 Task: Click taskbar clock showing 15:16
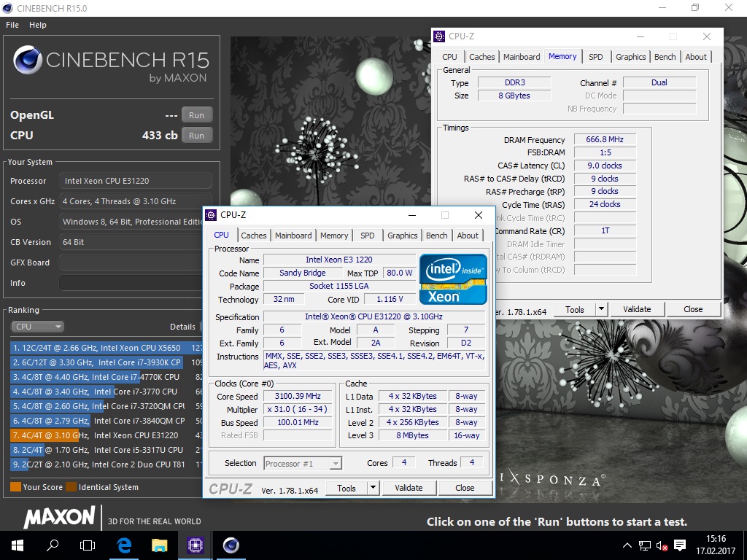716,539
